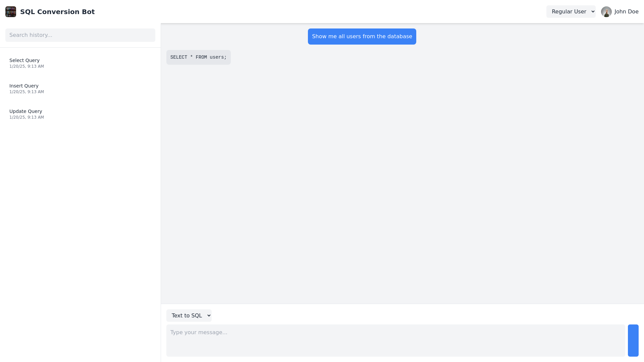Image resolution: width=644 pixels, height=362 pixels.
Task: Click the SQL Conversion Bot title text
Action: [x=57, y=12]
